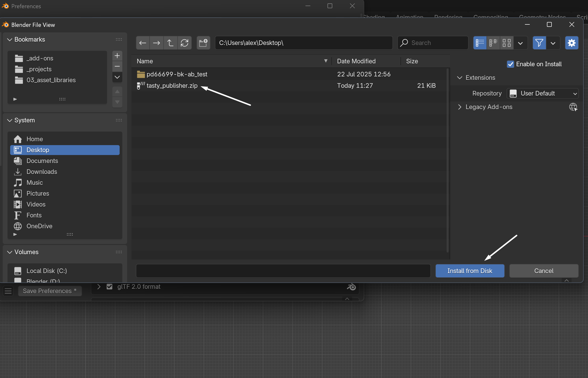Open Local Disk (C:) volume
Image resolution: width=588 pixels, height=378 pixels.
pos(65,271)
